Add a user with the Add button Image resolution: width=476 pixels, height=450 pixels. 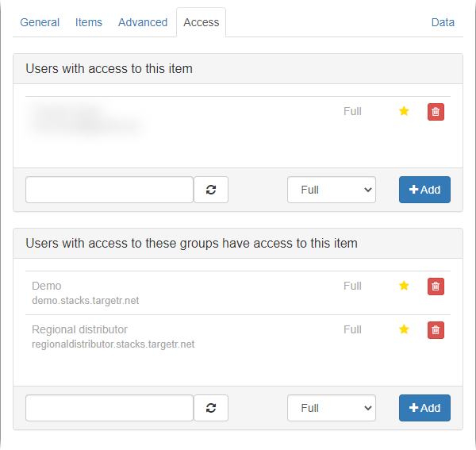pos(424,190)
